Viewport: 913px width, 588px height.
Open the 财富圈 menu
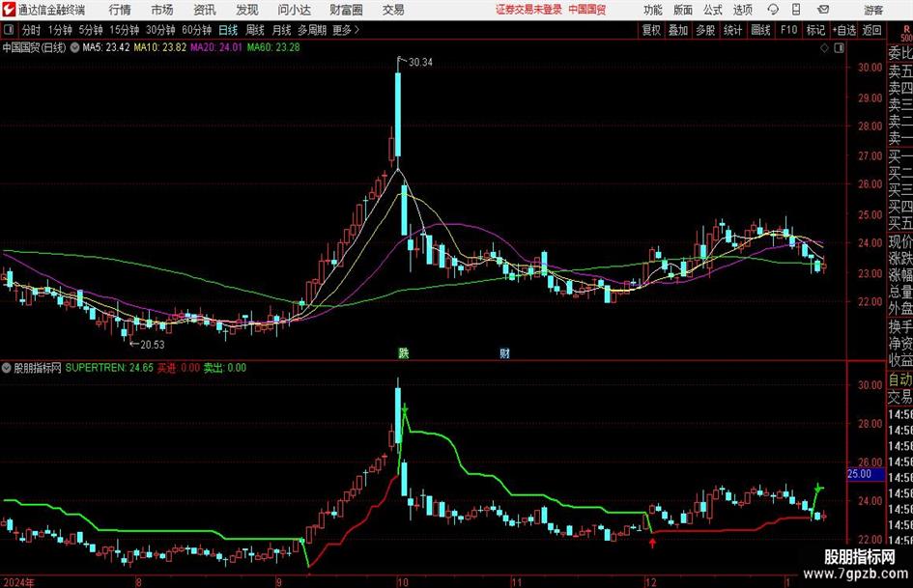[346, 10]
